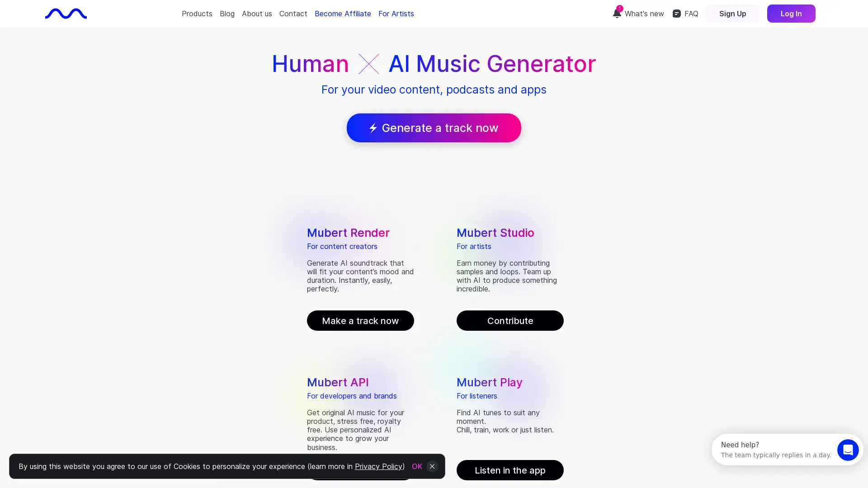Expand the About us navigation menu
This screenshot has width=868, height=488.
tap(256, 13)
